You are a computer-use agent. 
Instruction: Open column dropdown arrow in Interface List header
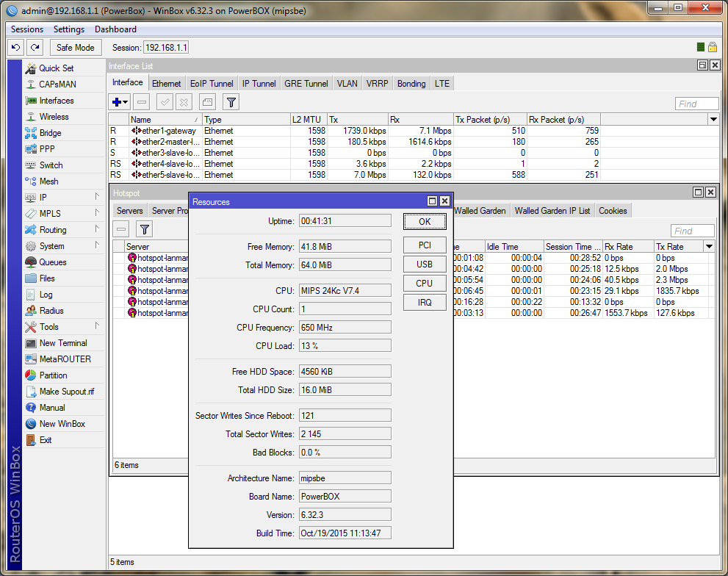click(713, 119)
